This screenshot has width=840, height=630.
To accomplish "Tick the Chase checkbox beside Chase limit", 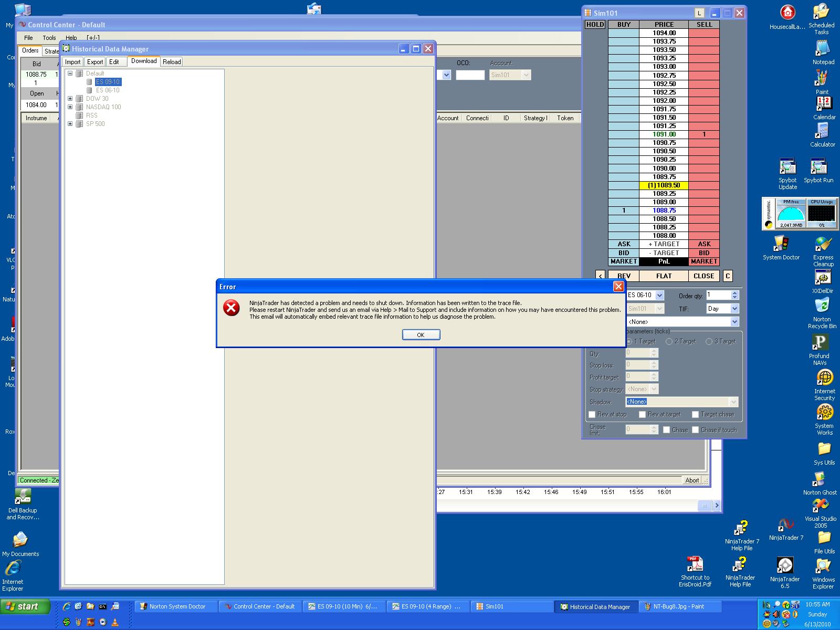I will click(x=666, y=429).
